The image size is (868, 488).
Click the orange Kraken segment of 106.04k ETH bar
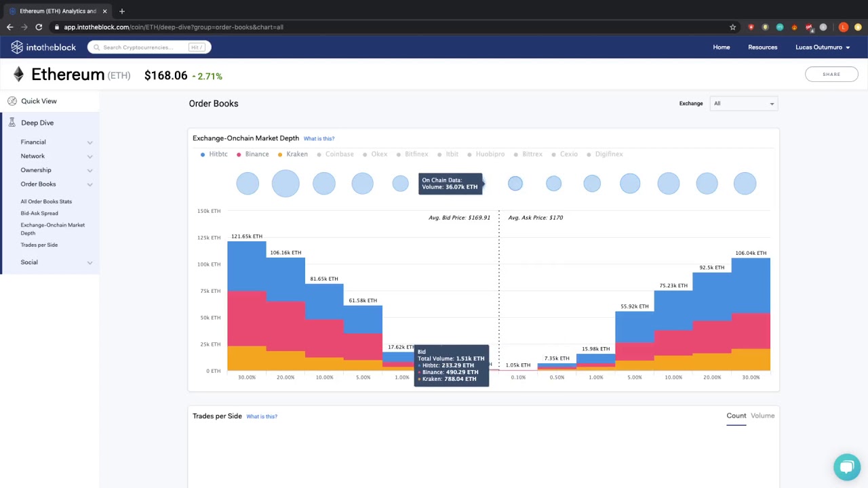click(x=751, y=359)
